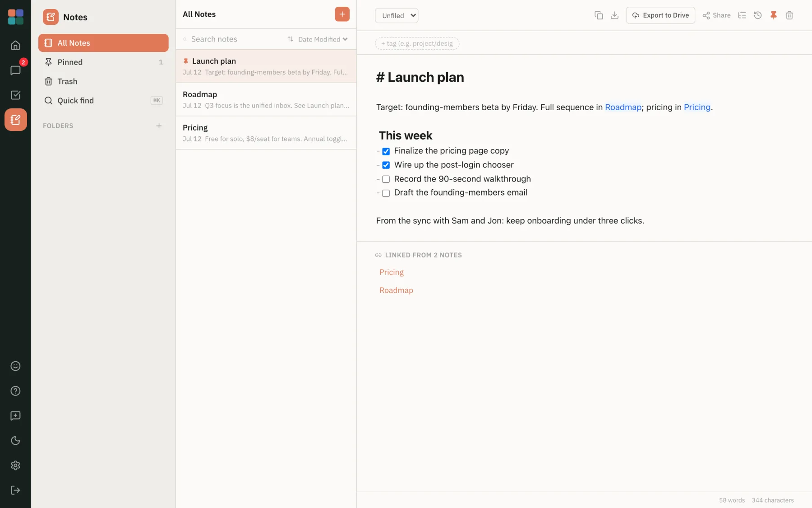Uncheck Wire up the post-login chooser
The height and width of the screenshot is (508, 812).
tap(386, 165)
